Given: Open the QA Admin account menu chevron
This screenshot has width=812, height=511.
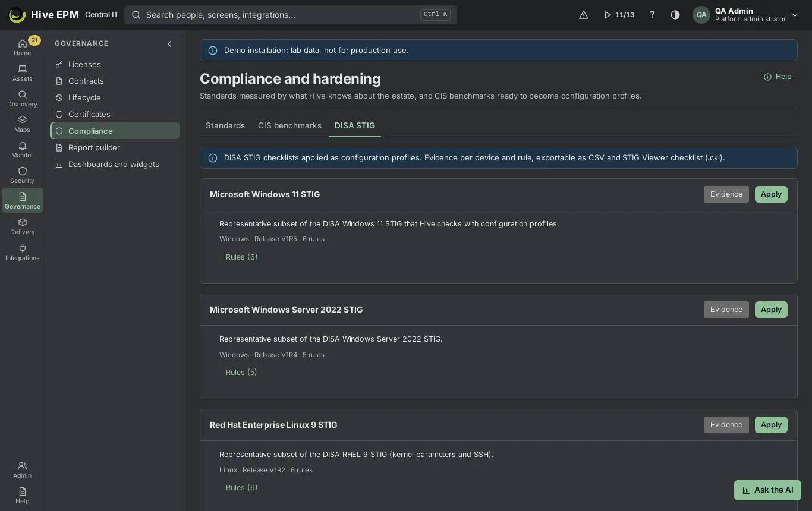Looking at the screenshot, I should coord(795,15).
